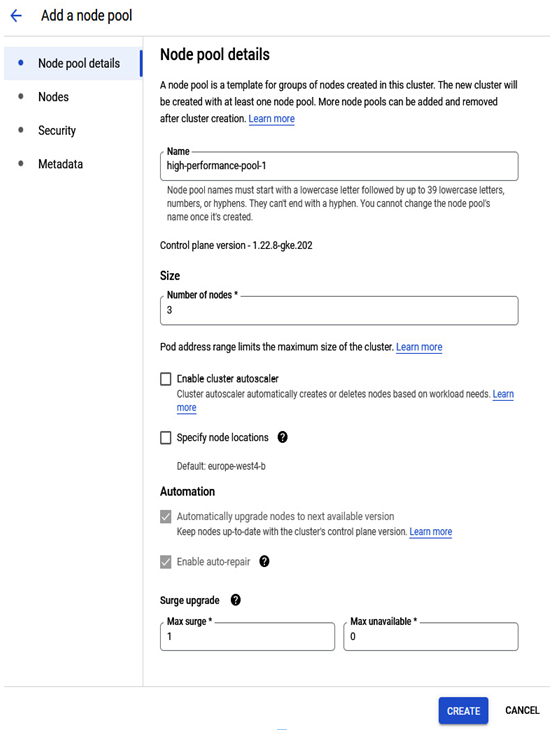This screenshot has height=730, width=555.
Task: Go to Security section
Action: pos(57,130)
